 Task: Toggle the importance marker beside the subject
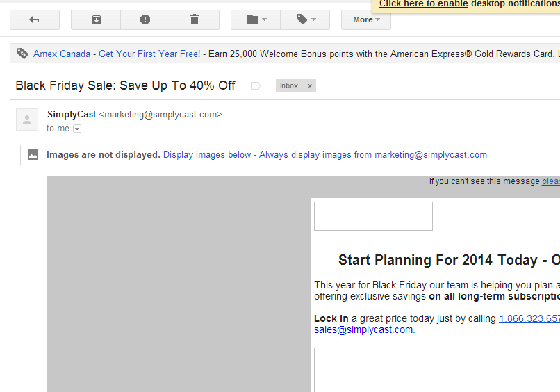pyautogui.click(x=256, y=85)
